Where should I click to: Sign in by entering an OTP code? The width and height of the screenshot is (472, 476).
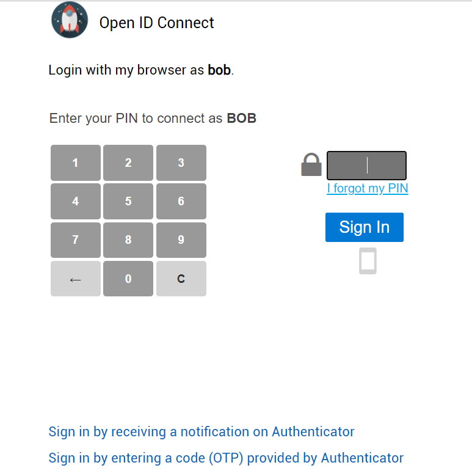[226, 458]
